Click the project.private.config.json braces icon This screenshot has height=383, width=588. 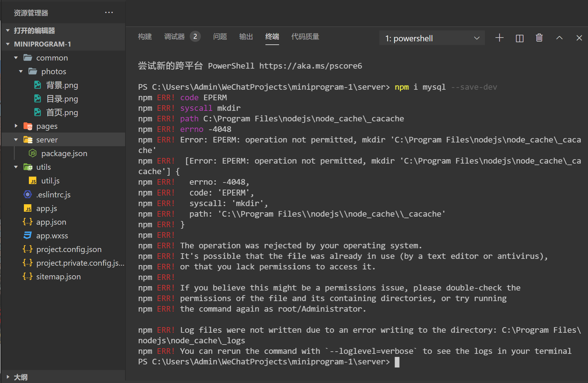[28, 263]
